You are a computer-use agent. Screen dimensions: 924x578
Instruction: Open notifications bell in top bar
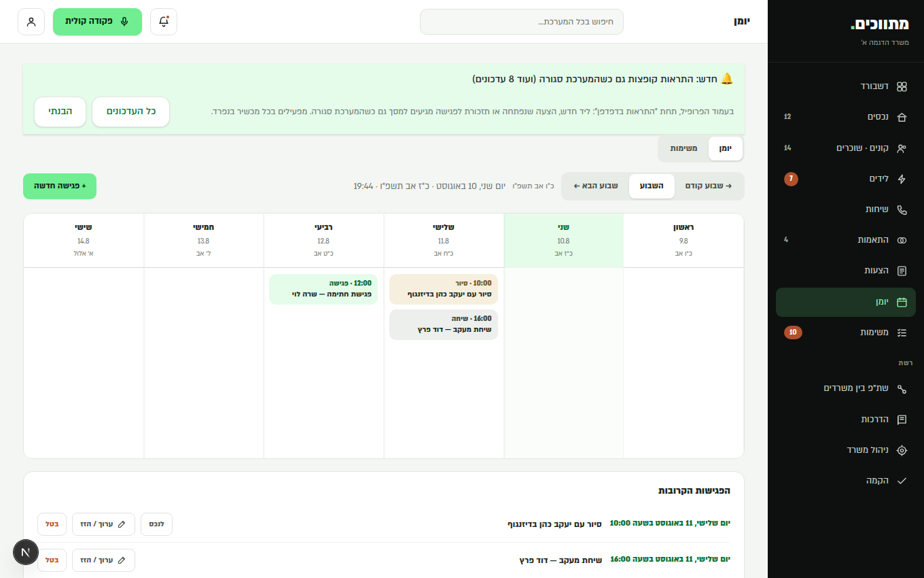[164, 22]
